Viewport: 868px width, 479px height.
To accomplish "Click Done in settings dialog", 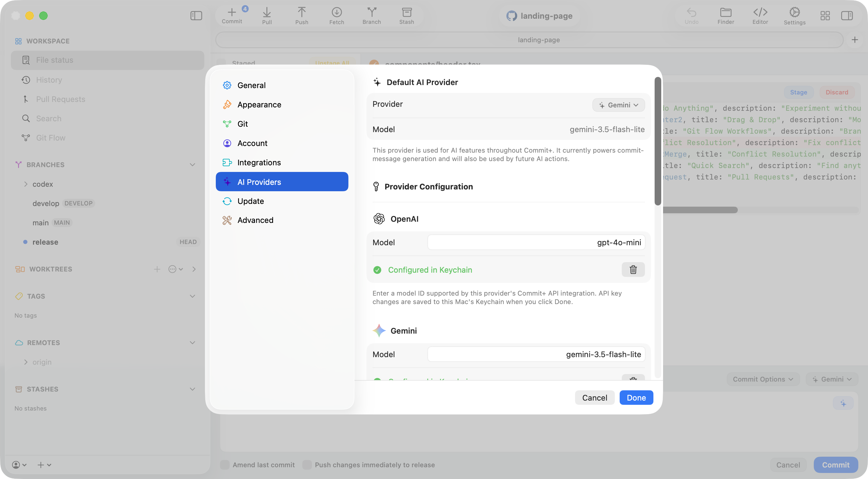I will tap(636, 397).
